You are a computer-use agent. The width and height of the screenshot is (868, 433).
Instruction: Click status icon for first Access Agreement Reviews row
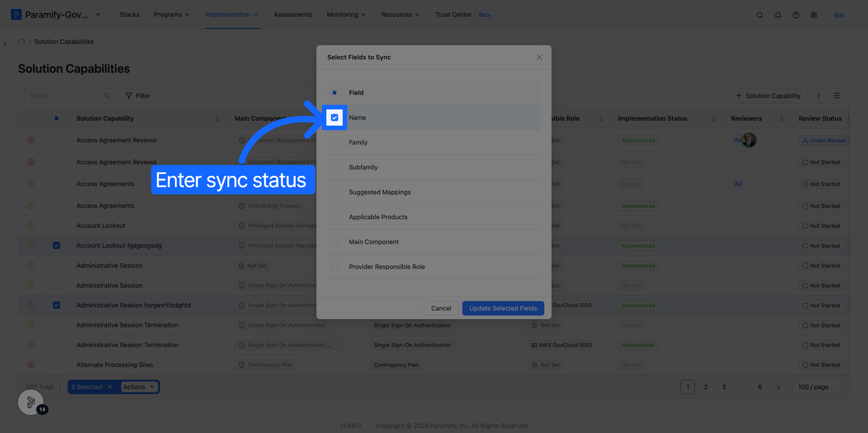(31, 140)
